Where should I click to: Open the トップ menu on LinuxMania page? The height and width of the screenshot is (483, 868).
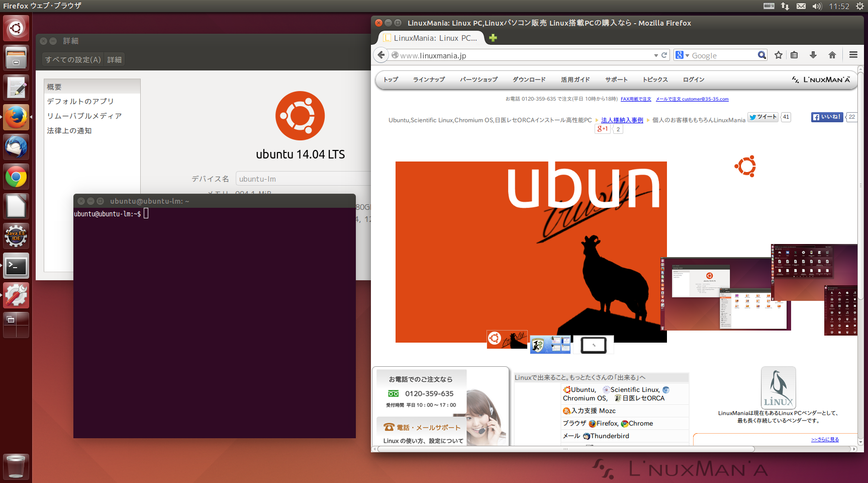click(391, 79)
